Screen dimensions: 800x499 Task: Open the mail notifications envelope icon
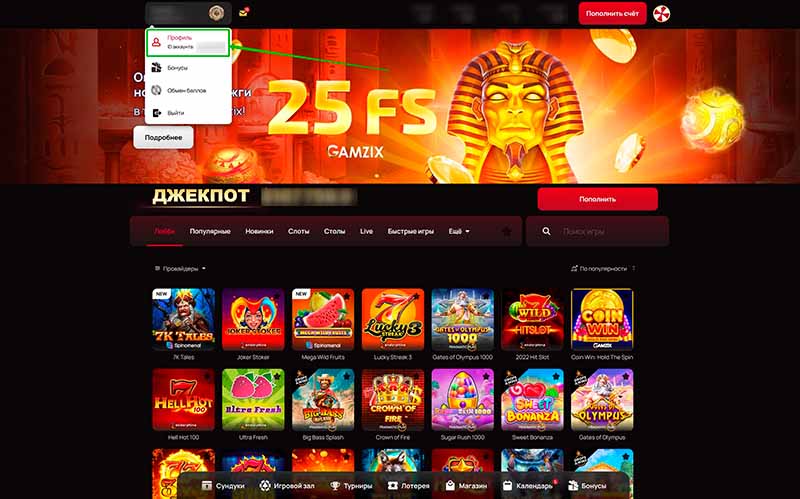click(243, 13)
